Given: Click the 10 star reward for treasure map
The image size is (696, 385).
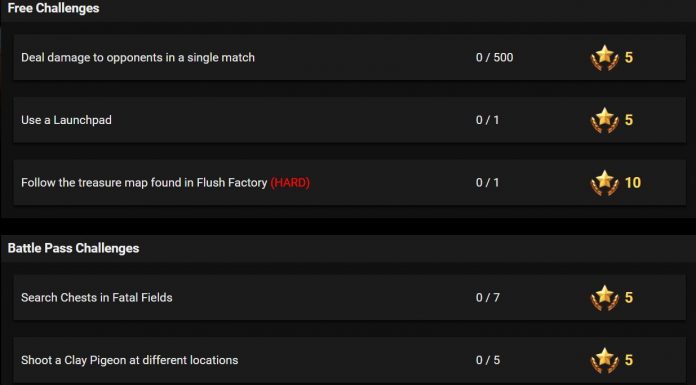Looking at the screenshot, I should (x=633, y=183).
